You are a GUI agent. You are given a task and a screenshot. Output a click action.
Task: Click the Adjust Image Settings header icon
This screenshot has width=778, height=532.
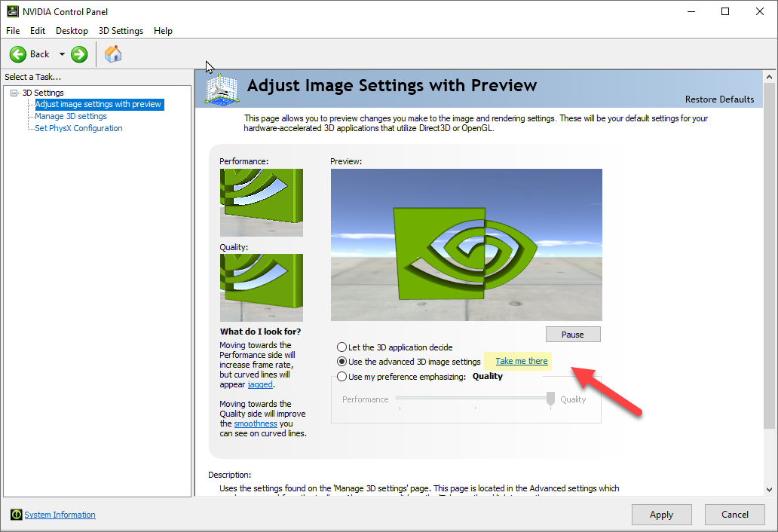tap(222, 89)
